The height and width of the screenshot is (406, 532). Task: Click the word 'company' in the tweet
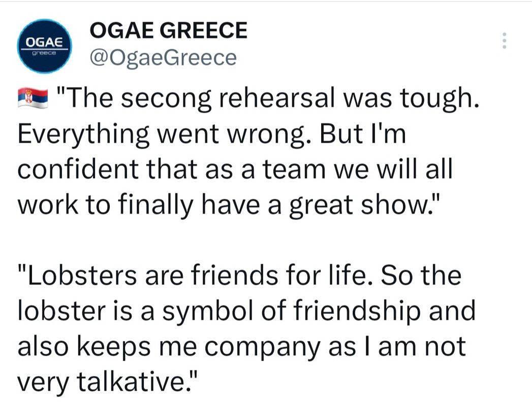[x=262, y=348]
